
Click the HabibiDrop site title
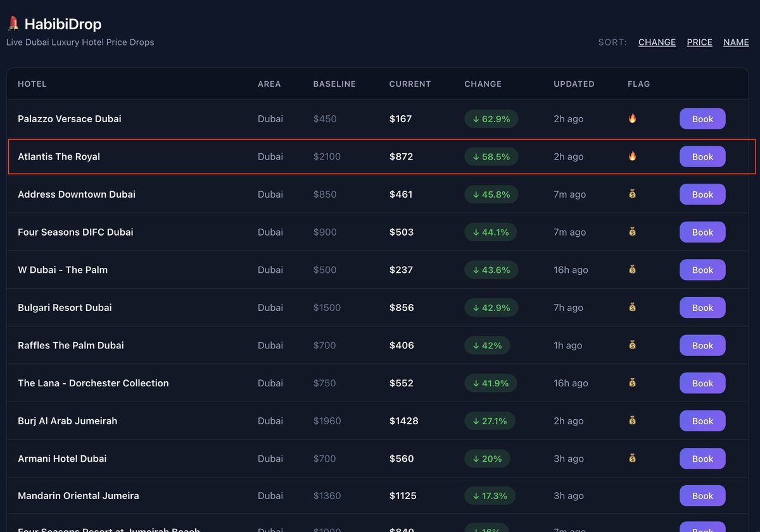[63, 24]
